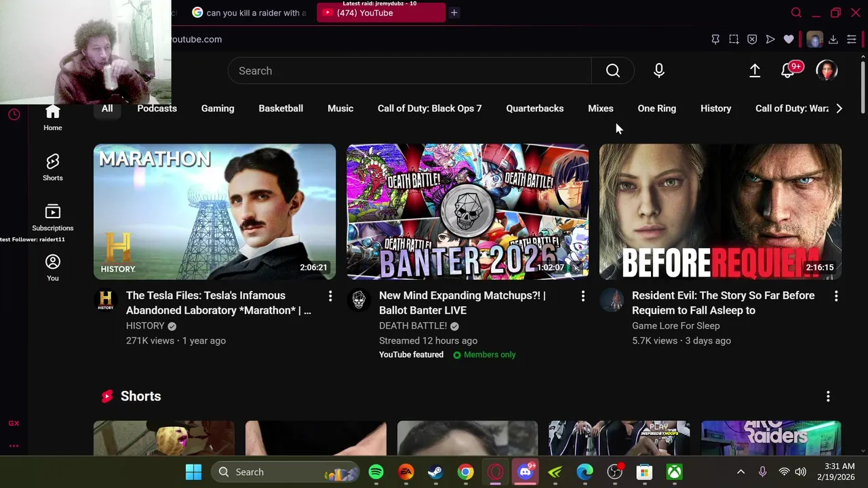Play the Death Battle Banter 2026 thumbnail
This screenshot has height=488, width=868.
(467, 211)
